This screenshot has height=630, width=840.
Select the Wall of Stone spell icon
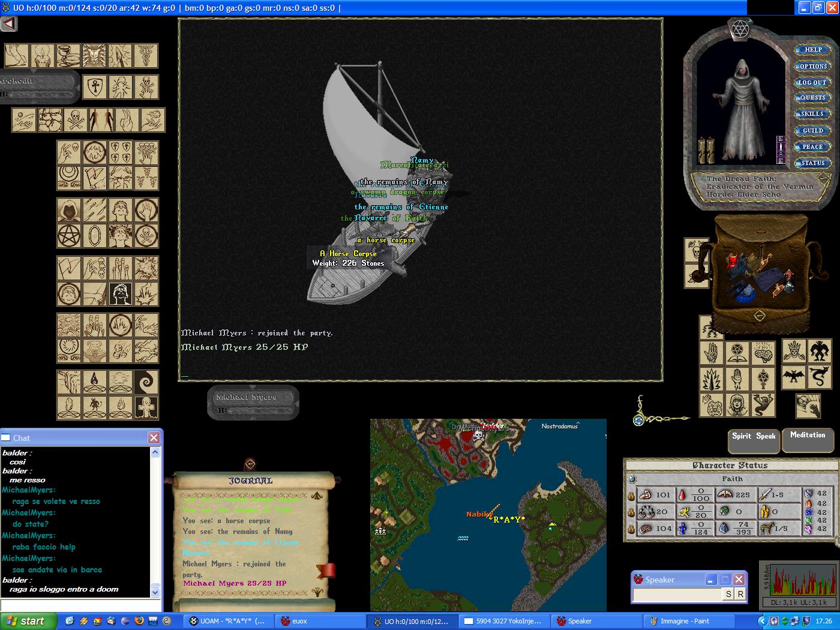[x=50, y=120]
